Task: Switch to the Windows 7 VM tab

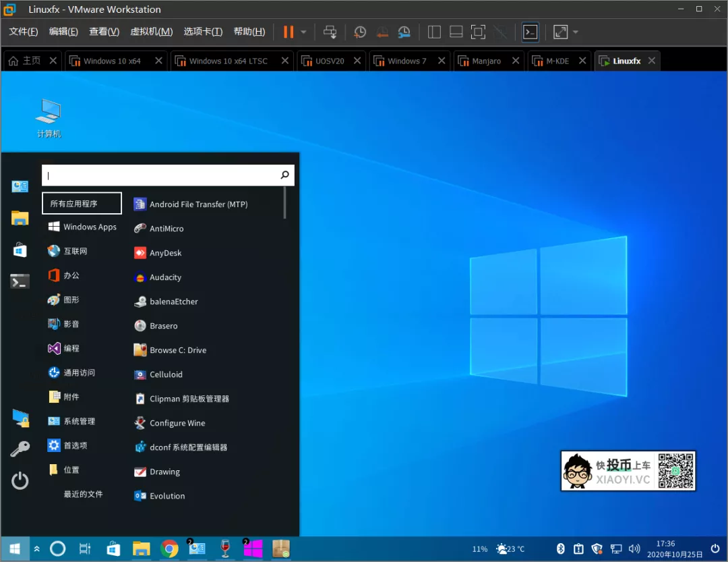Action: 406,61
